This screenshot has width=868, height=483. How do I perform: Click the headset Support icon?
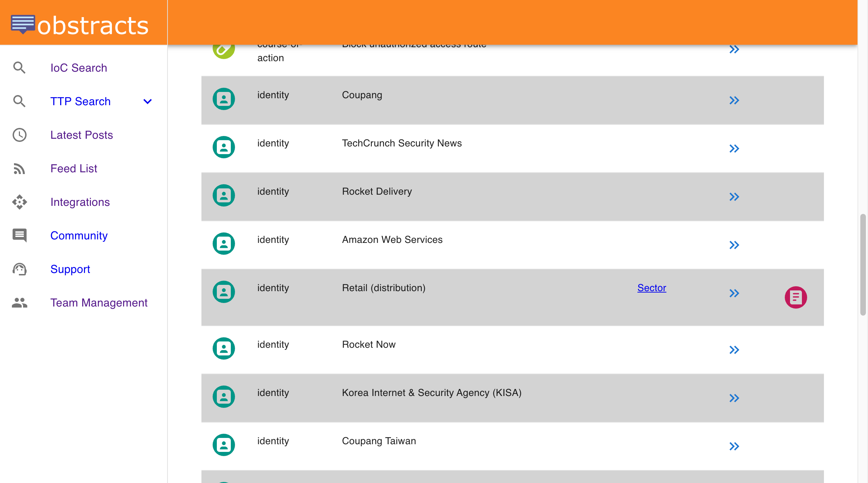point(19,269)
